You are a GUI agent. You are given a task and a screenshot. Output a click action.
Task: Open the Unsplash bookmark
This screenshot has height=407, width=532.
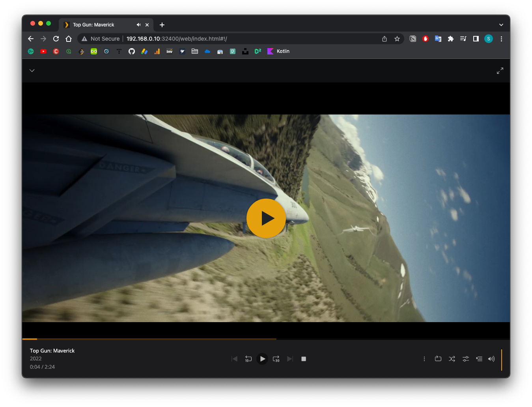[245, 51]
